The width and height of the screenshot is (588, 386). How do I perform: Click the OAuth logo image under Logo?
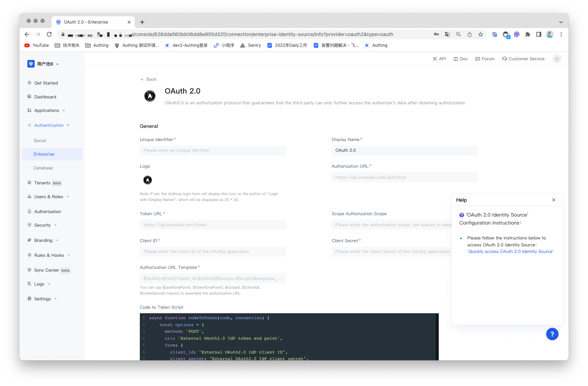coord(147,180)
